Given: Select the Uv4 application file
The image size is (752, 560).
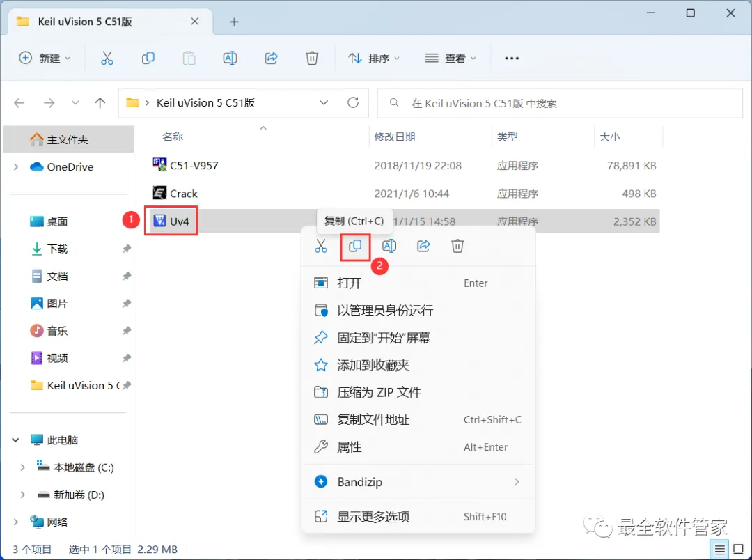Looking at the screenshot, I should [171, 221].
